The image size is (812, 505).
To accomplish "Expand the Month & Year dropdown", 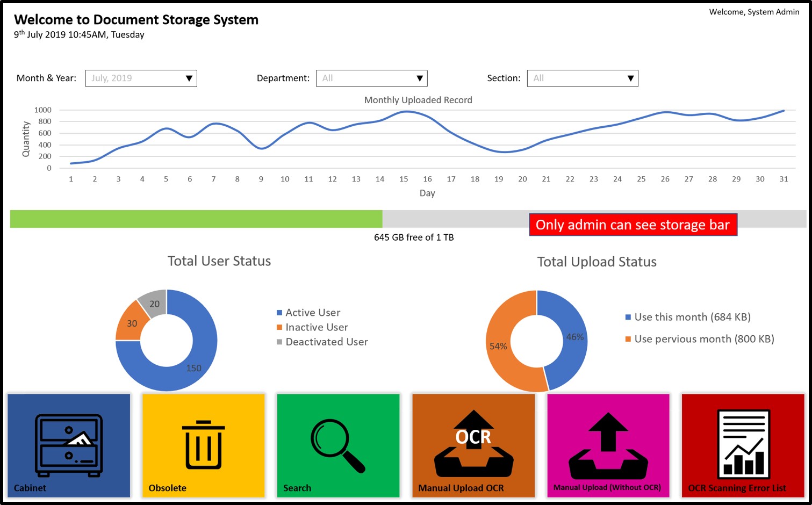I will coord(189,78).
